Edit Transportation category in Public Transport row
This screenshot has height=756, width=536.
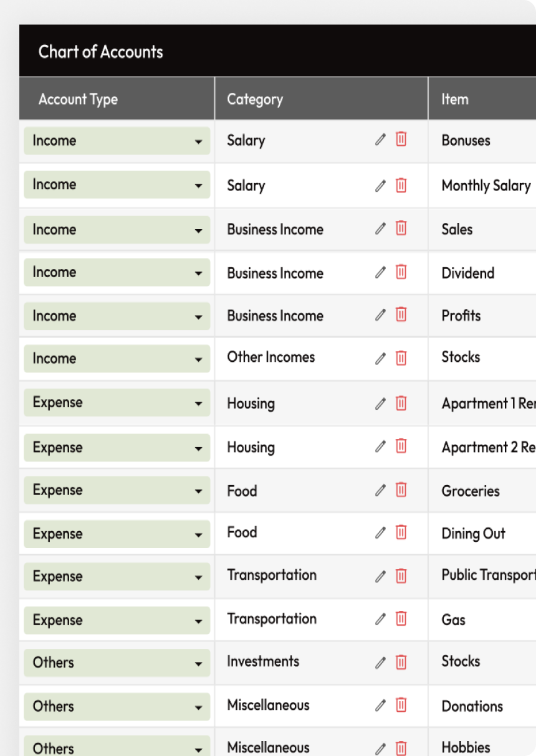(x=380, y=576)
